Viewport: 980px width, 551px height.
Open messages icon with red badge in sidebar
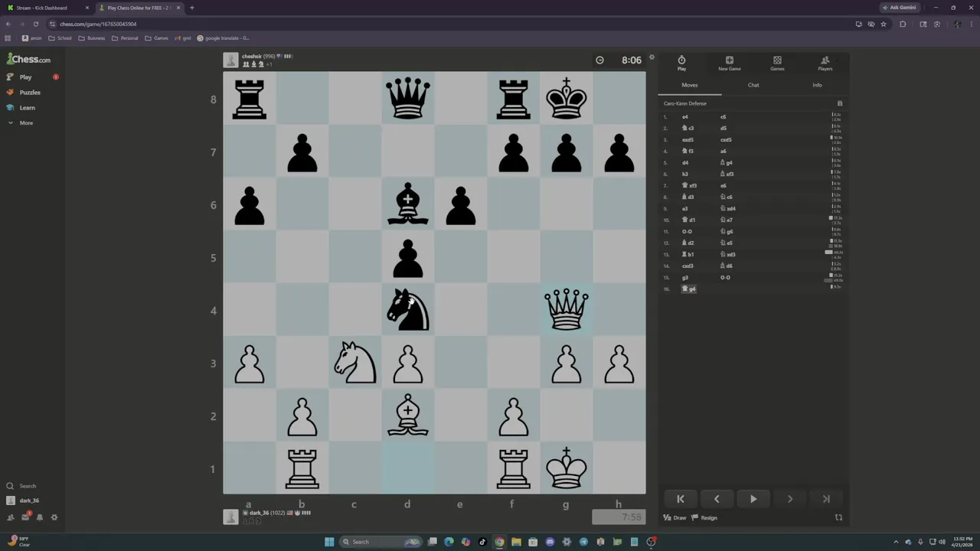(25, 517)
